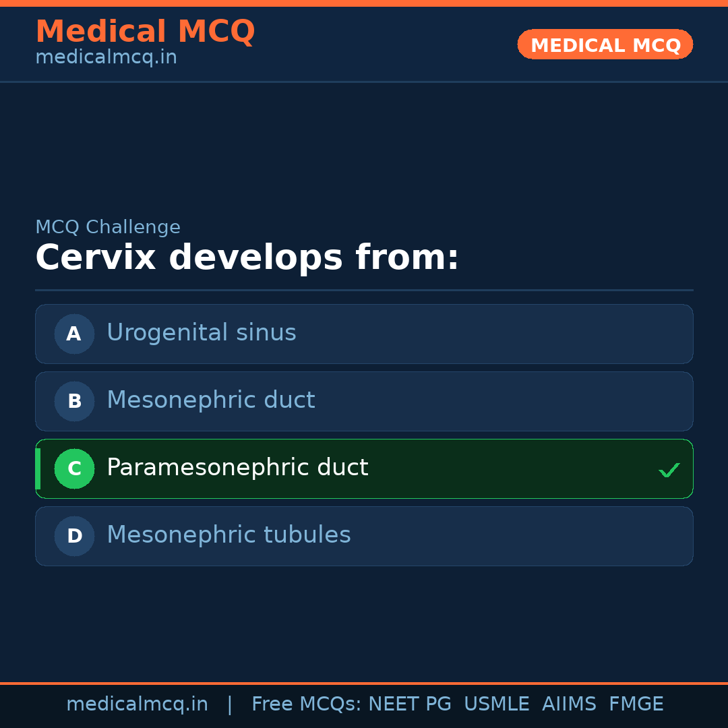
Task: Select the Urogenital sinus answer
Action: point(201,333)
